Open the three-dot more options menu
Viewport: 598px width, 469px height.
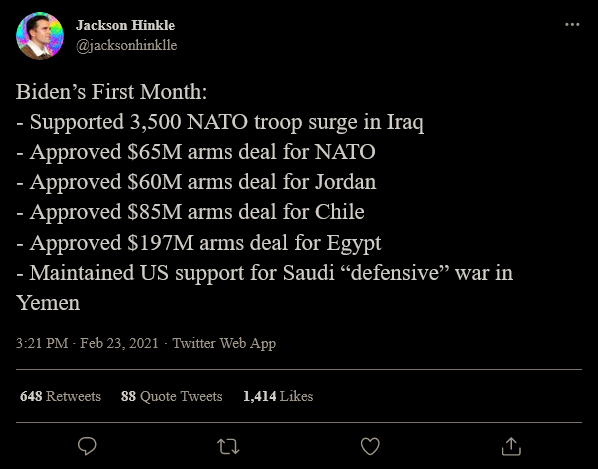click(x=572, y=25)
